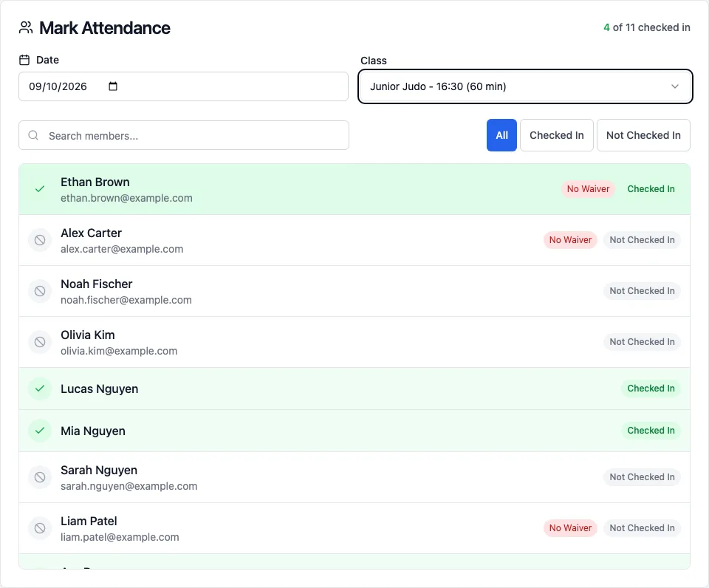Click Ethan Brown's Checked In badge
Screen dimensions: 709x588
651,189
